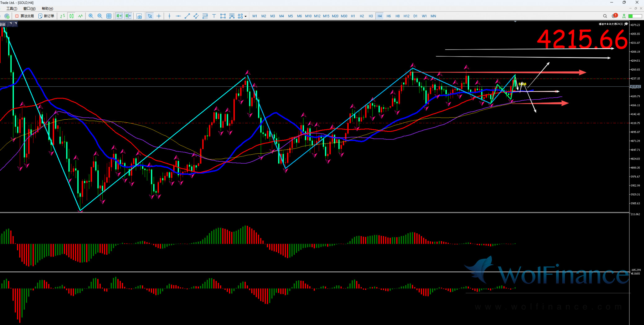Select the M15 timeframe
The height and width of the screenshot is (325, 644).
(x=326, y=16)
